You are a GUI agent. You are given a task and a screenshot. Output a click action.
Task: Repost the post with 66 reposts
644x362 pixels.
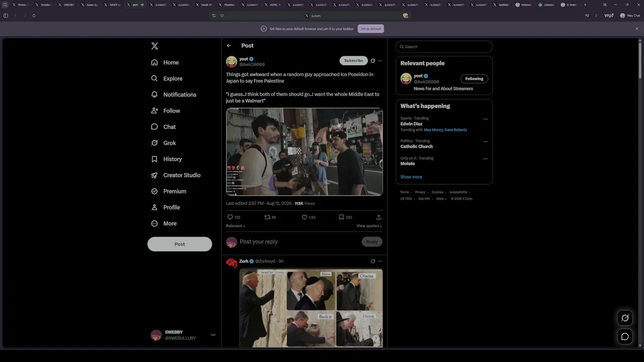[267, 217]
